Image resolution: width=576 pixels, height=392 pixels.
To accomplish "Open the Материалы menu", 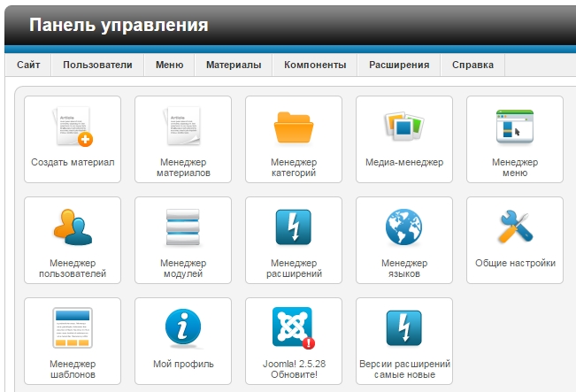I will [x=234, y=65].
